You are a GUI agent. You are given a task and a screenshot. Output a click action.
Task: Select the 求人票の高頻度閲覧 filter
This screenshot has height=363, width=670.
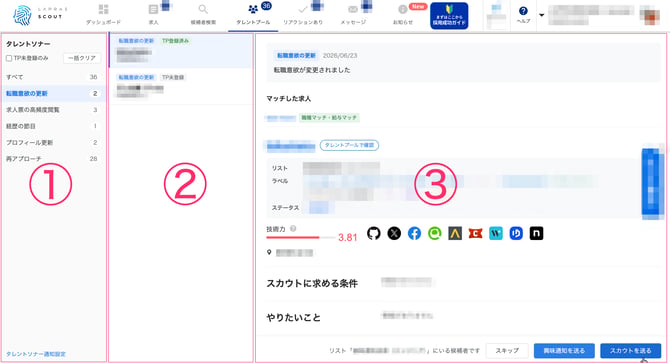pos(53,110)
